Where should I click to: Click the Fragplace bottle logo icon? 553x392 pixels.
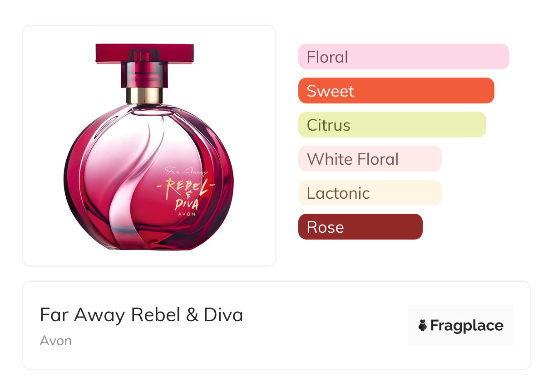[423, 325]
